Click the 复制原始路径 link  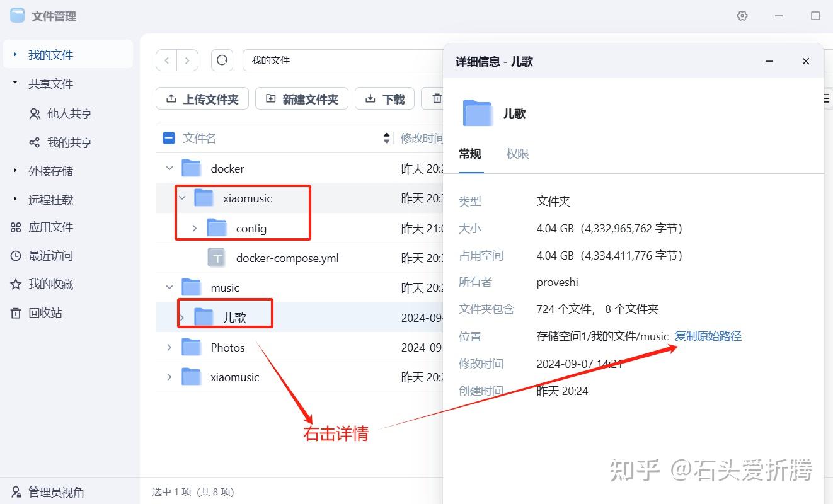click(708, 336)
